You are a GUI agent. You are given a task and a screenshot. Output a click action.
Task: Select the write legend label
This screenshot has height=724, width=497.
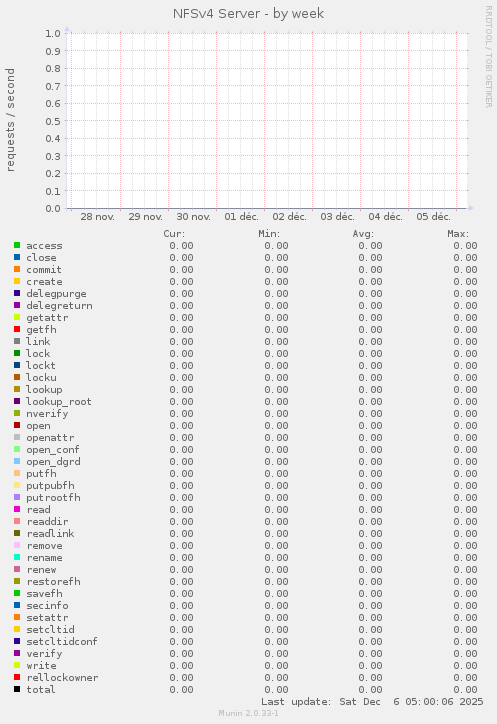[x=41, y=666]
